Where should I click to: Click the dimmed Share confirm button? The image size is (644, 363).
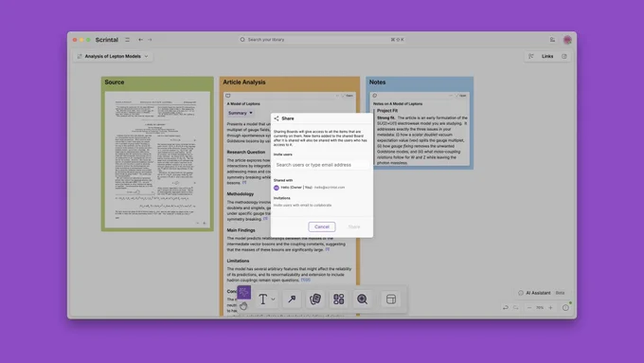coord(354,227)
